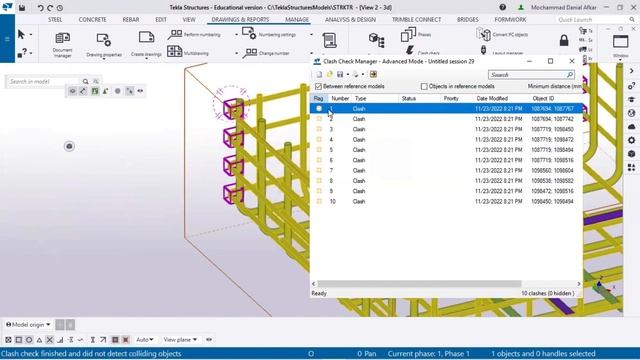Switch to the REBAR tab
Screen dimensions: 640x360
point(131,20)
